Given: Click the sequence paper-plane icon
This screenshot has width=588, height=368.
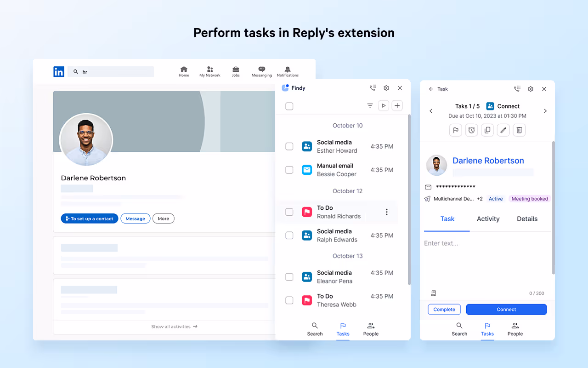Looking at the screenshot, I should click(427, 199).
